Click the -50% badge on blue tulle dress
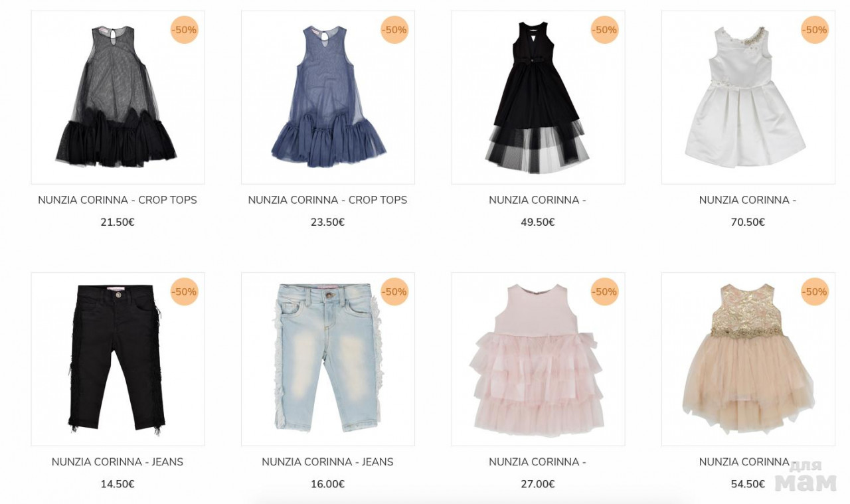 [394, 30]
